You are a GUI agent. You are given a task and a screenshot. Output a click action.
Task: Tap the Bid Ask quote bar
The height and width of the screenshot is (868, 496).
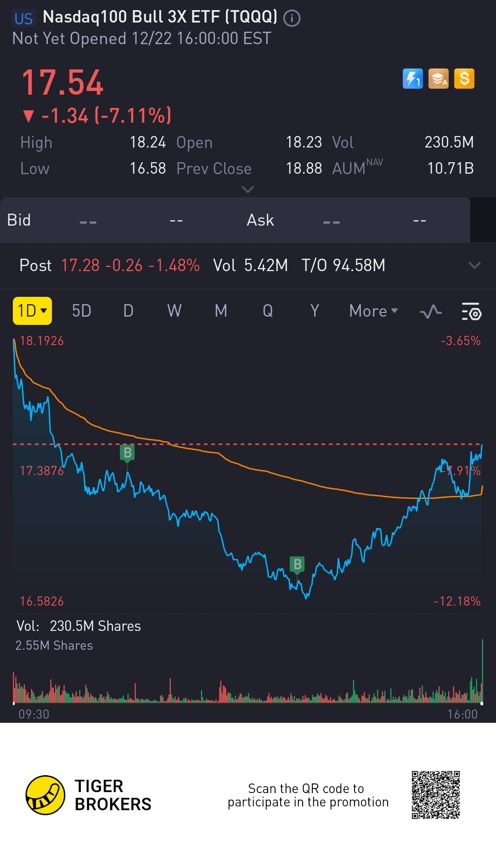coord(234,220)
